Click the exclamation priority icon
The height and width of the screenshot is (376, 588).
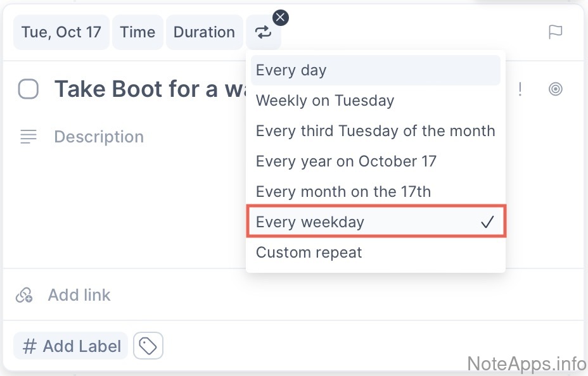(x=520, y=89)
